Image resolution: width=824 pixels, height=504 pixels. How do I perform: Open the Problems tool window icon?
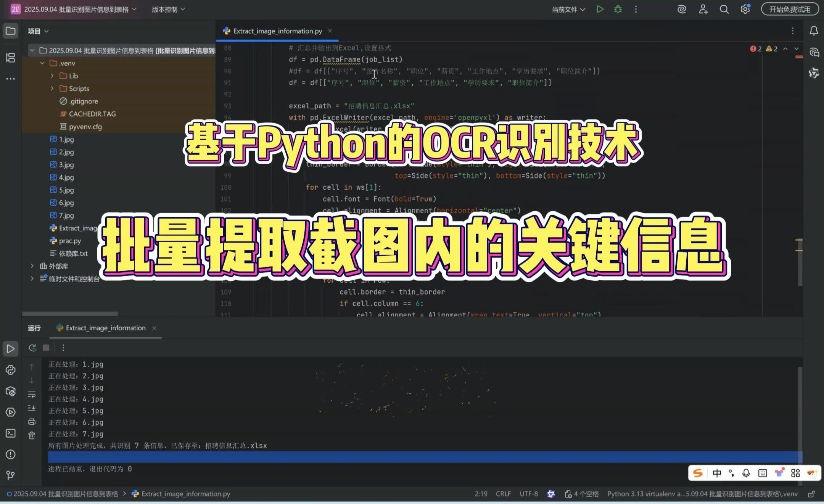click(10, 454)
